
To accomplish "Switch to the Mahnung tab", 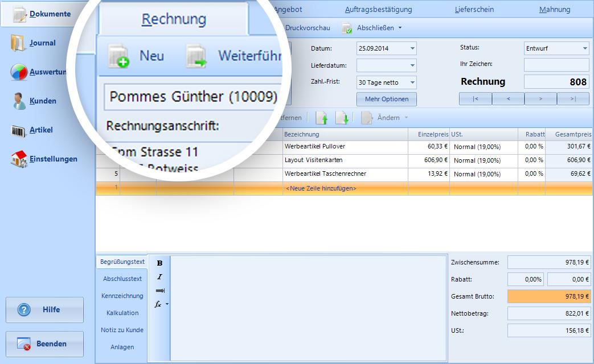I will [x=555, y=10].
